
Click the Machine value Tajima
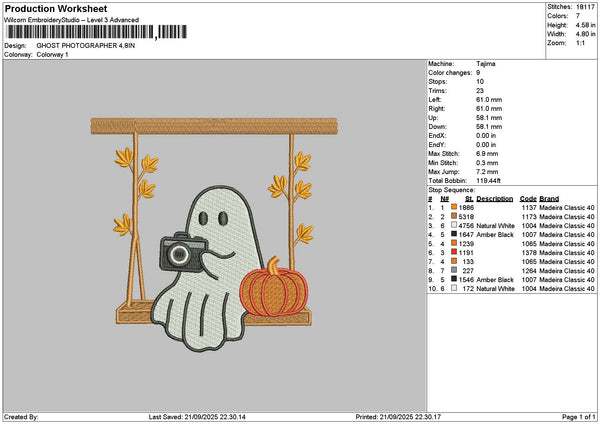tap(486, 64)
